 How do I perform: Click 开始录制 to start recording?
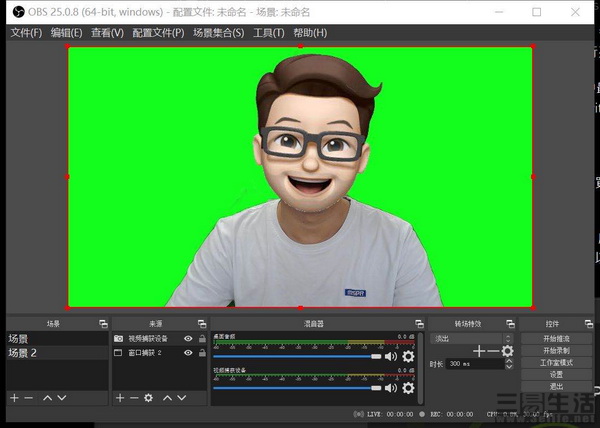point(556,350)
